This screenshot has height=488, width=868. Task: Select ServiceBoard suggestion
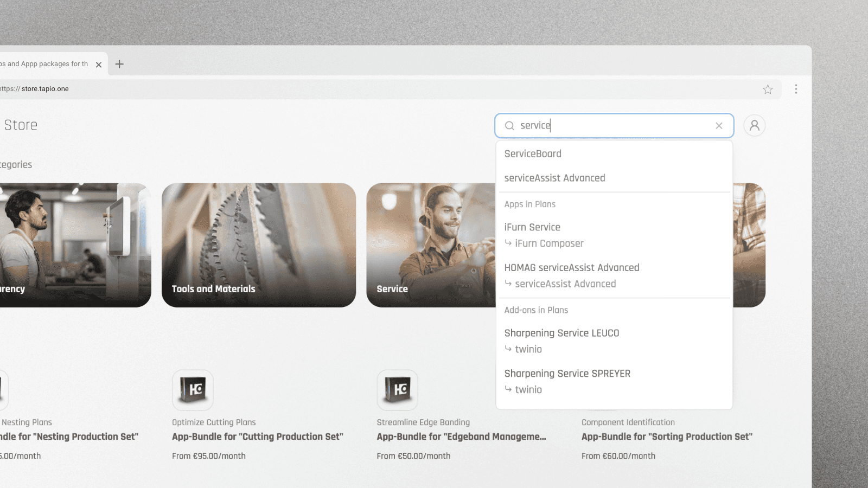(533, 154)
